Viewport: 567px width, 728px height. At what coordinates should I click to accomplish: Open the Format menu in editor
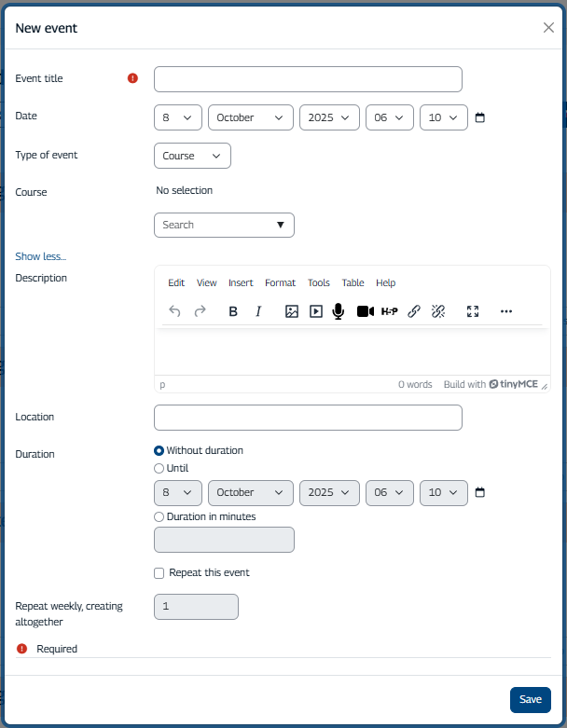(280, 283)
